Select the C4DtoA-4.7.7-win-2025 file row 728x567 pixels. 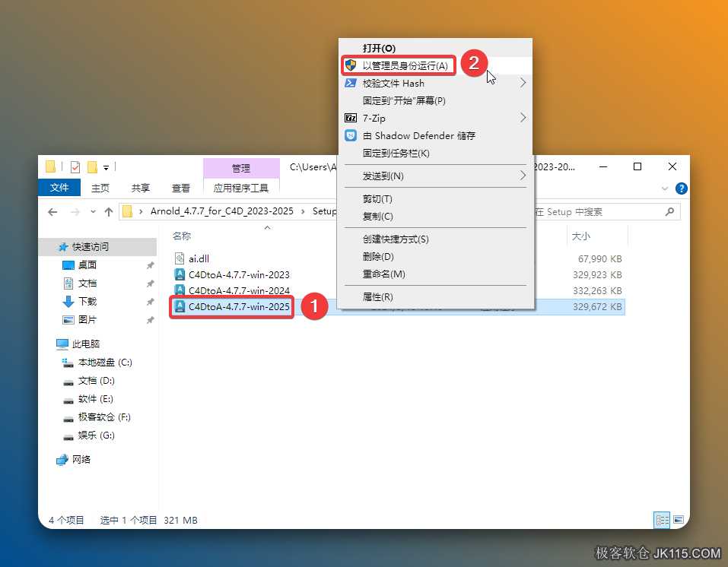[x=397, y=307]
